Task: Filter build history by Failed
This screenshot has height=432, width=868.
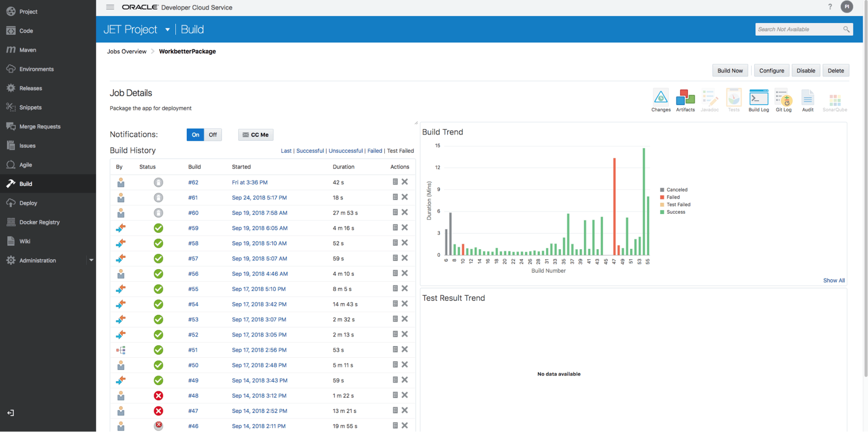Action: pos(375,151)
